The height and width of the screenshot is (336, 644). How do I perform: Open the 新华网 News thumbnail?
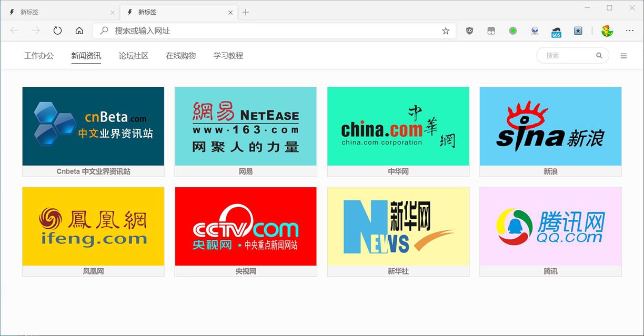tap(398, 226)
